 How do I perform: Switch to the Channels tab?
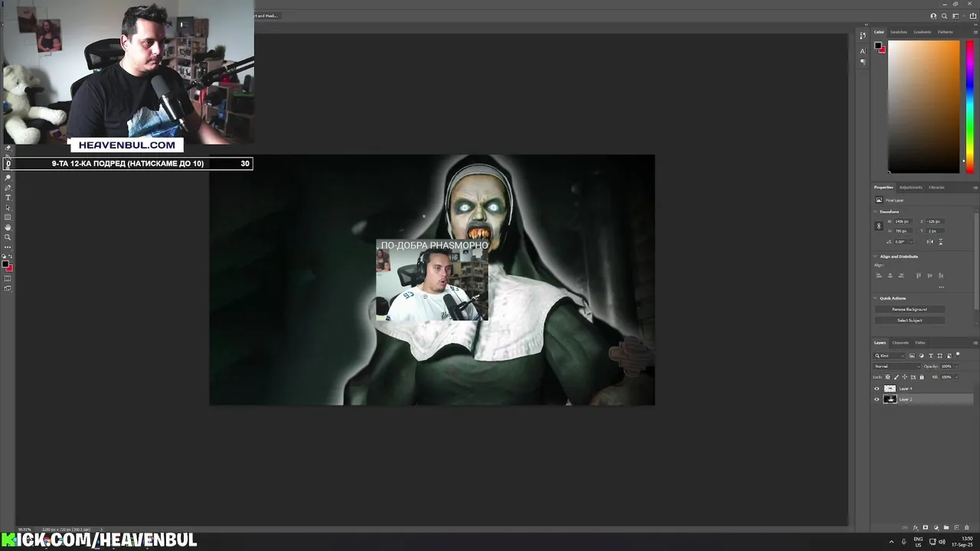pyautogui.click(x=900, y=343)
